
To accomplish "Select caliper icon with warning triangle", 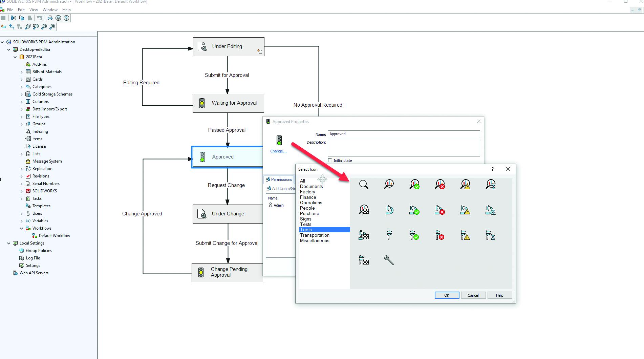I will pyautogui.click(x=465, y=235).
